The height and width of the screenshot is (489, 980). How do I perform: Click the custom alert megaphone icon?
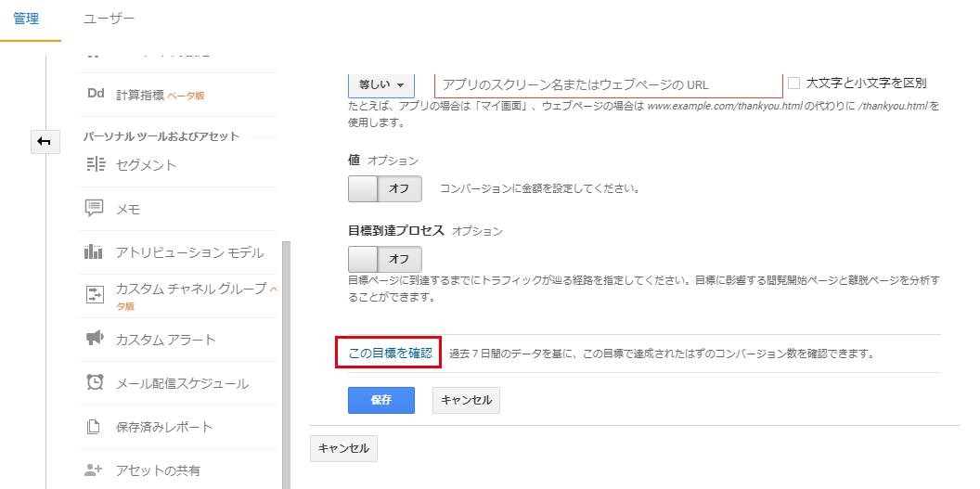pos(94,340)
